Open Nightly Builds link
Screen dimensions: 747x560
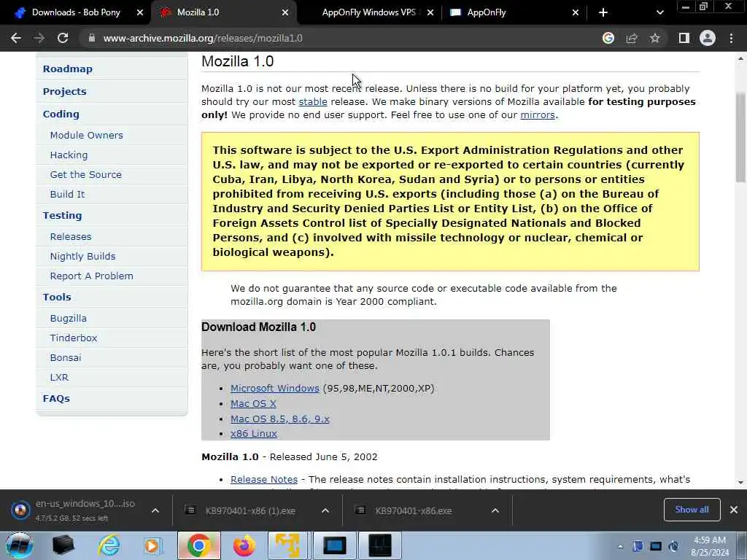pyautogui.click(x=82, y=256)
